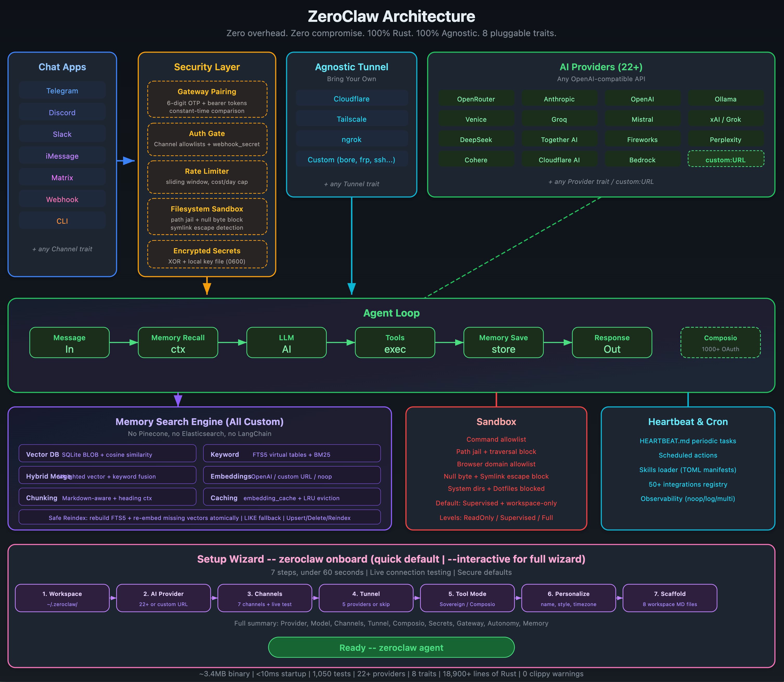This screenshot has height=682, width=784.
Task: Select the Discord channel item
Action: (62, 112)
